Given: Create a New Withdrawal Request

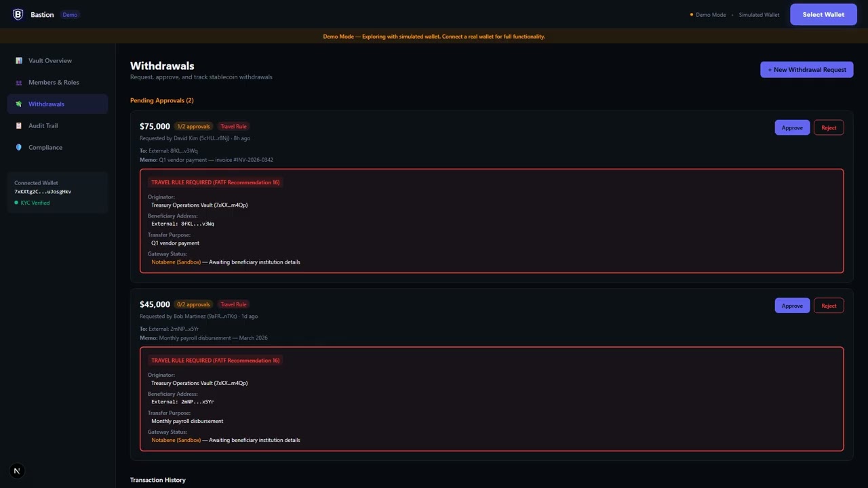Looking at the screenshot, I should coord(806,69).
